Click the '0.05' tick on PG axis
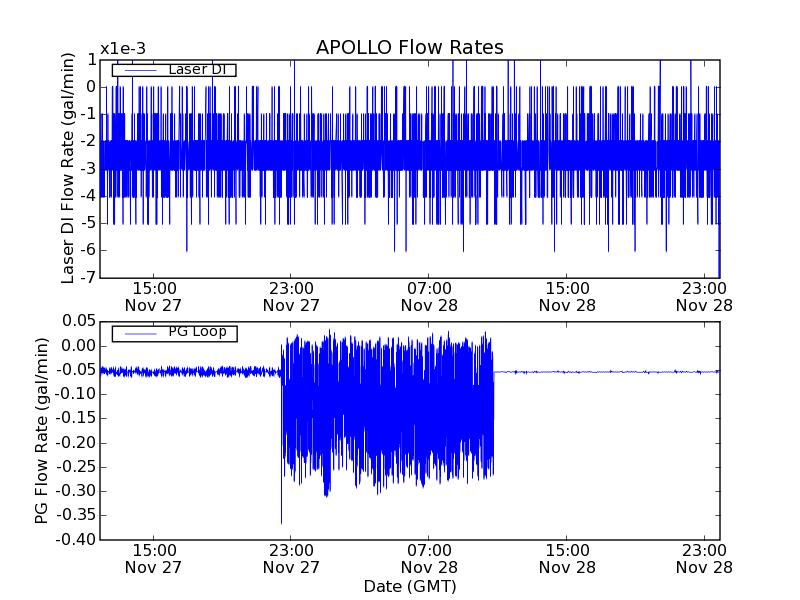Image resolution: width=800 pixels, height=600 pixels. pyautogui.click(x=79, y=321)
